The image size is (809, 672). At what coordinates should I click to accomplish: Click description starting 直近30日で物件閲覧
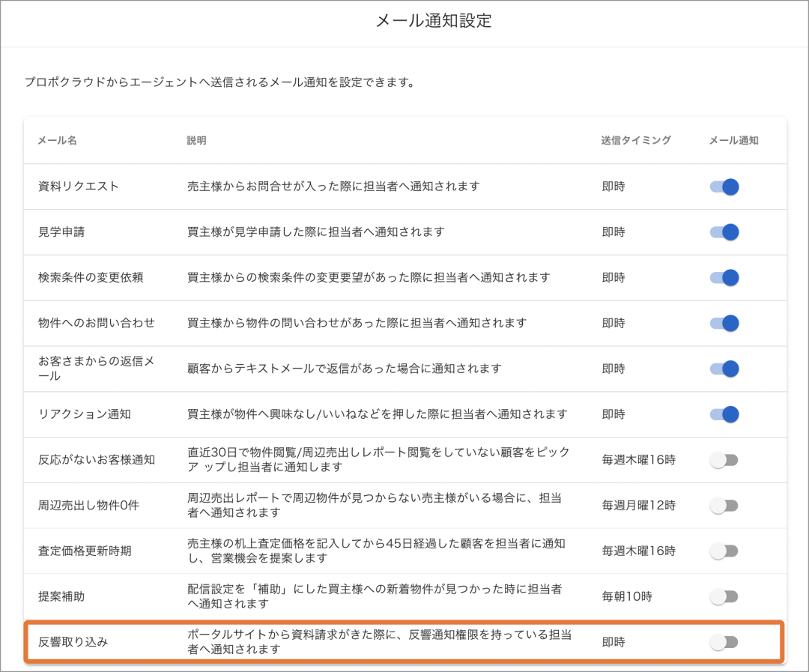coord(379,459)
